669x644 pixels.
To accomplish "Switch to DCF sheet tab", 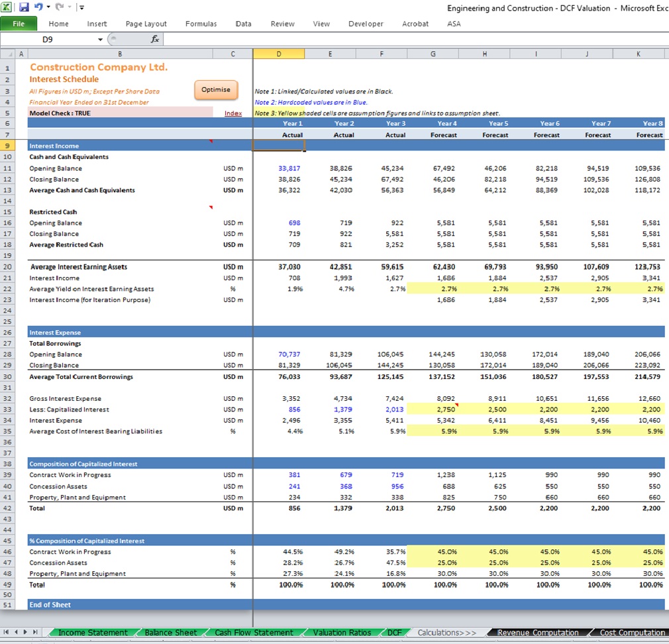I will pos(395,633).
